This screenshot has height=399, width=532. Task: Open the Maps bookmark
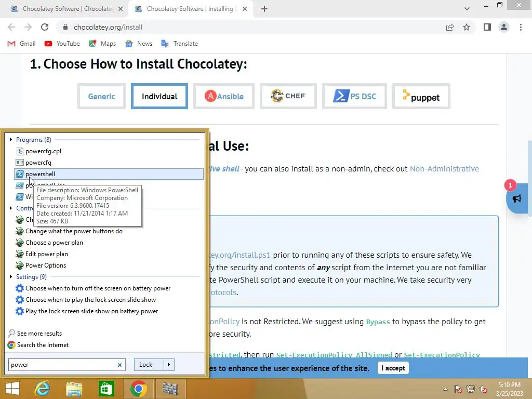click(x=102, y=44)
